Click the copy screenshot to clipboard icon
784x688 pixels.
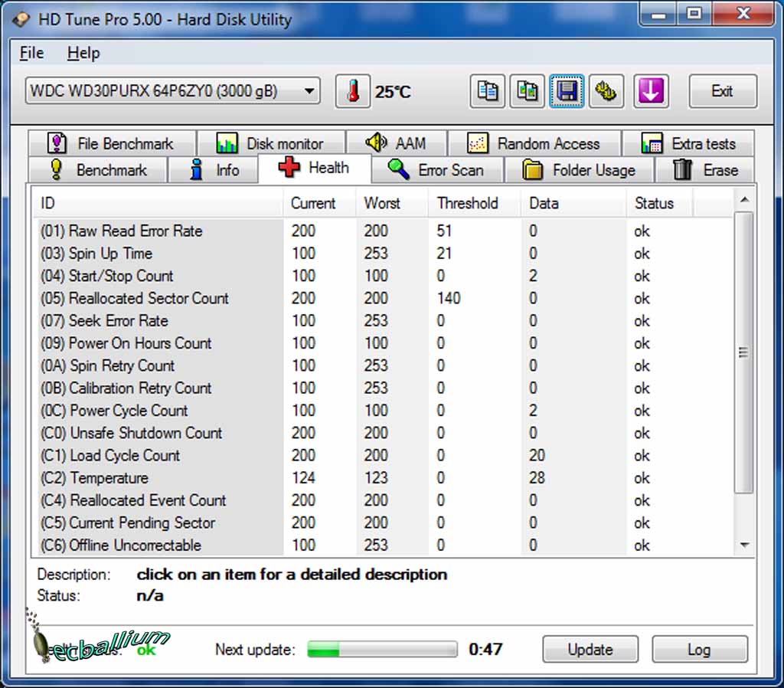click(527, 91)
